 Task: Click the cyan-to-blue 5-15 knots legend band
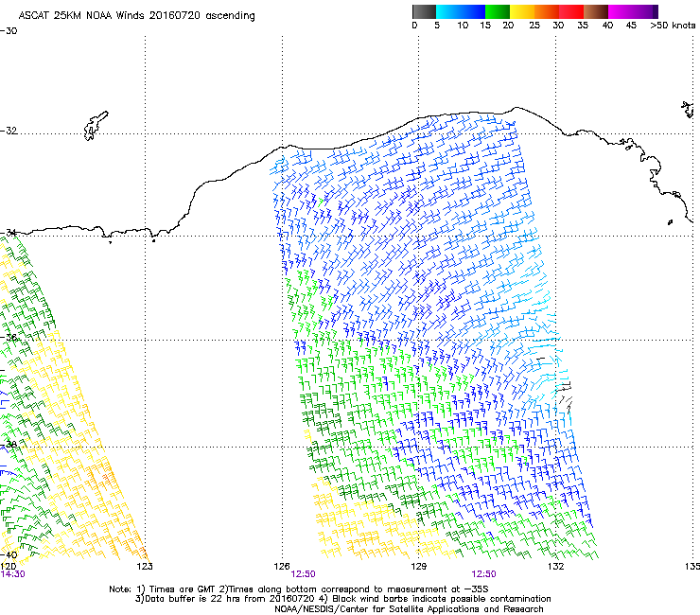(x=461, y=11)
